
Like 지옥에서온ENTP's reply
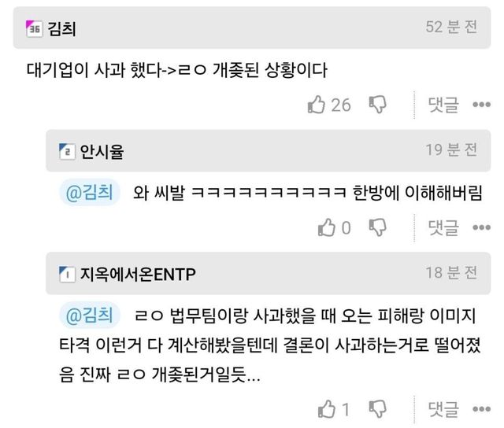tap(326, 409)
